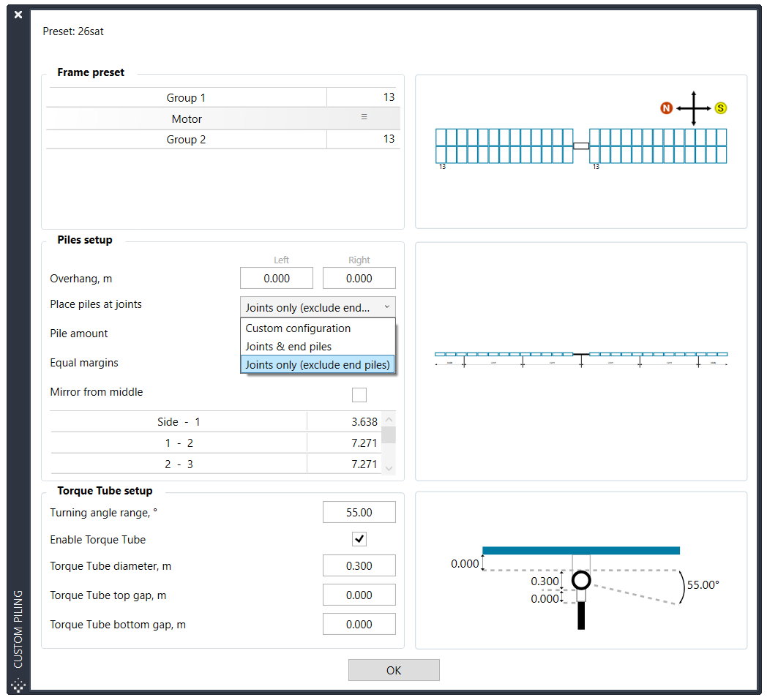This screenshot has width=767, height=700.
Task: Select the Group 1 row in Frame preset
Action: 187,98
